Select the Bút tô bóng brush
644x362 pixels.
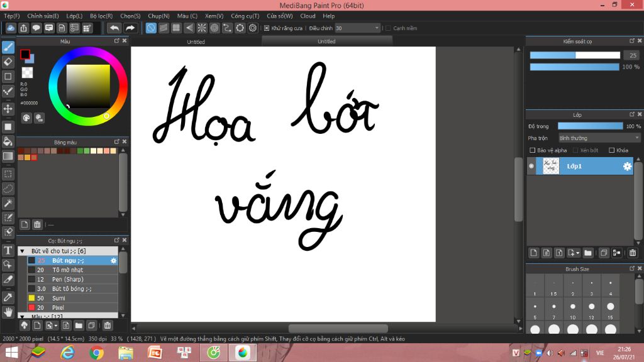(x=73, y=289)
